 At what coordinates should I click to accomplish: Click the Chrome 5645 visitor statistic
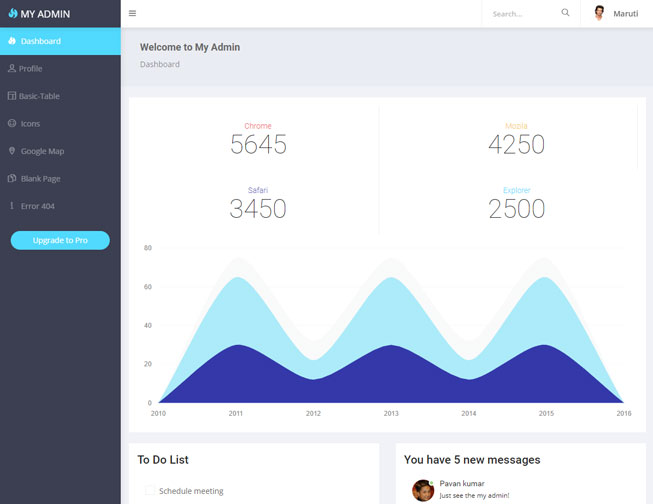pos(258,140)
